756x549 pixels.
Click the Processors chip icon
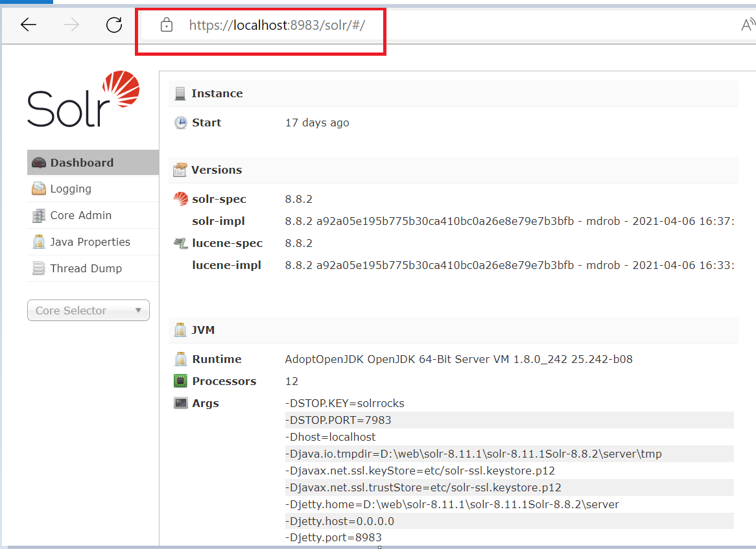[x=180, y=381]
